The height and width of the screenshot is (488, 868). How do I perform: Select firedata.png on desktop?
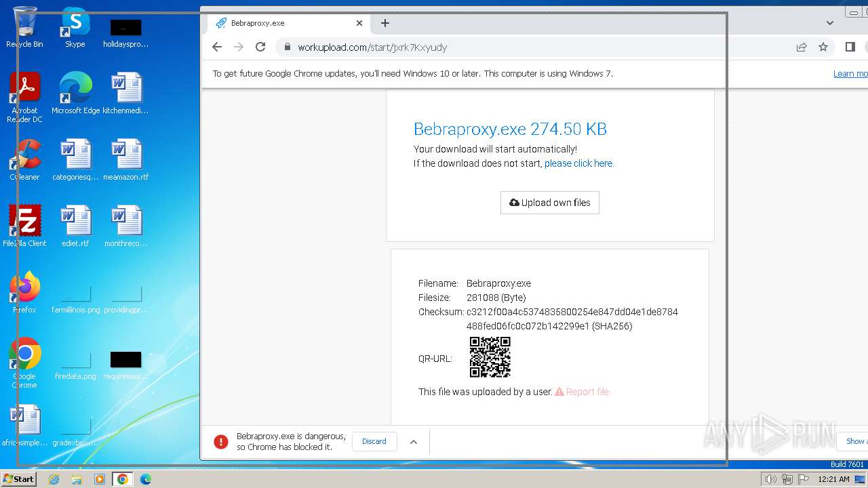coord(75,365)
